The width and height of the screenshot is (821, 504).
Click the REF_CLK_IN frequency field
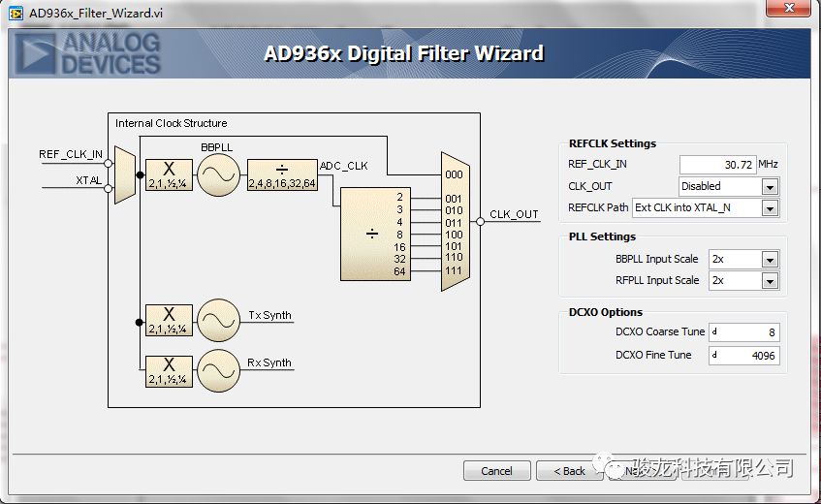click(717, 165)
